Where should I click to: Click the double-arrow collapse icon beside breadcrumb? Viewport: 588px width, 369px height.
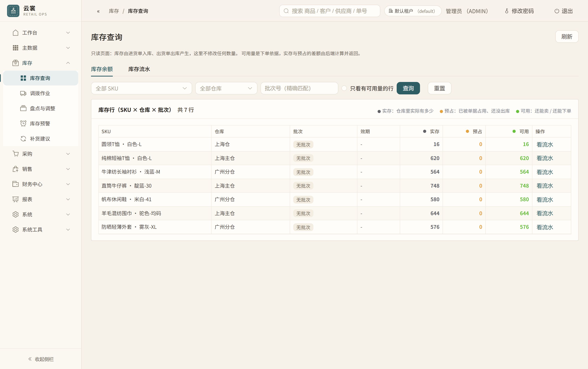pyautogui.click(x=98, y=11)
